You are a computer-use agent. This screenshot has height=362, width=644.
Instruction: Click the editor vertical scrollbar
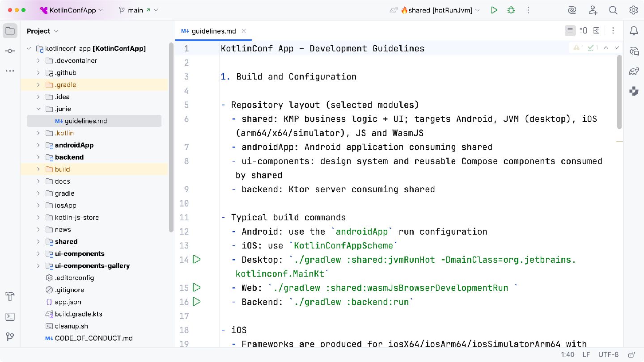pyautogui.click(x=619, y=92)
